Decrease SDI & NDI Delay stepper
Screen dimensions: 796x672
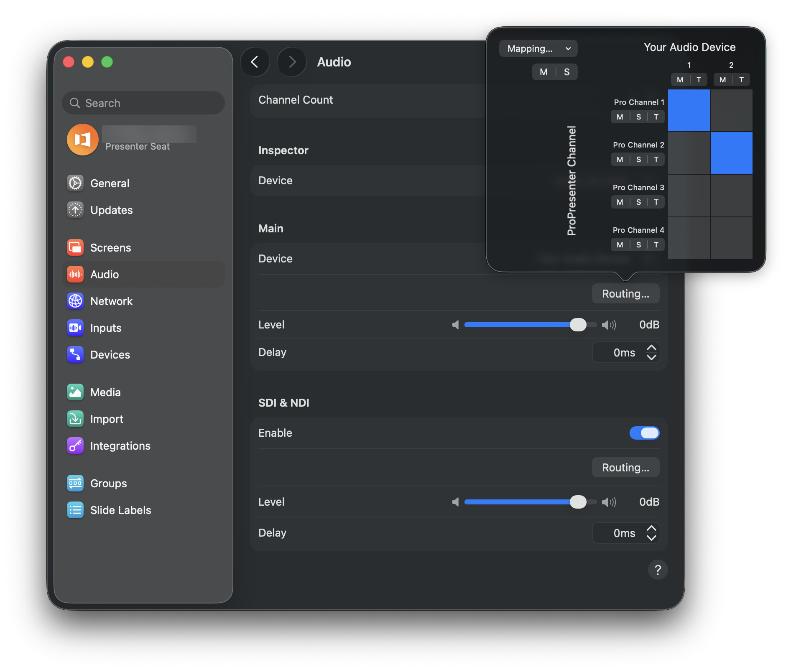coord(651,538)
